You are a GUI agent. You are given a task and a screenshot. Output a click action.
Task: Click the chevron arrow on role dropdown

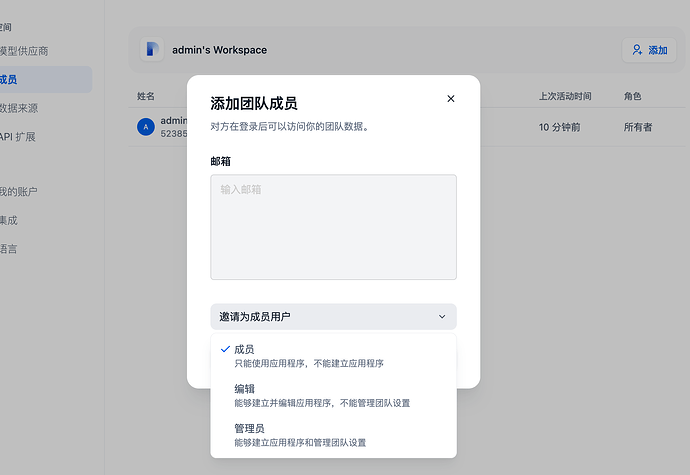coord(442,317)
